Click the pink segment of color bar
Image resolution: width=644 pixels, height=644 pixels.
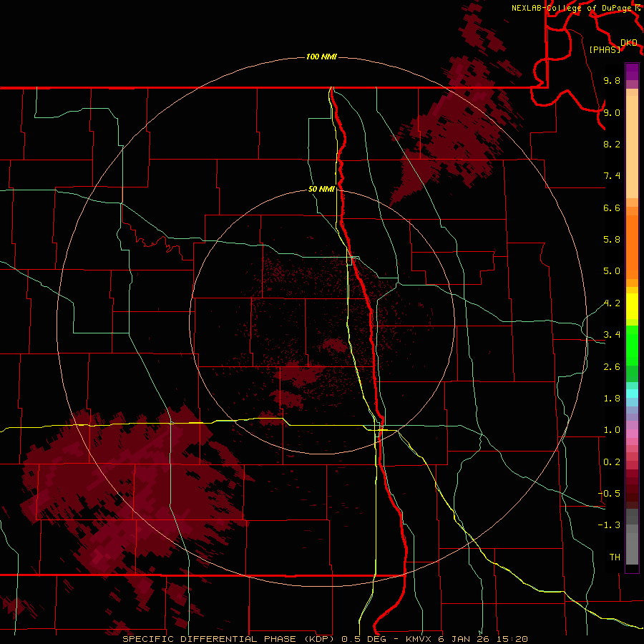click(632, 434)
